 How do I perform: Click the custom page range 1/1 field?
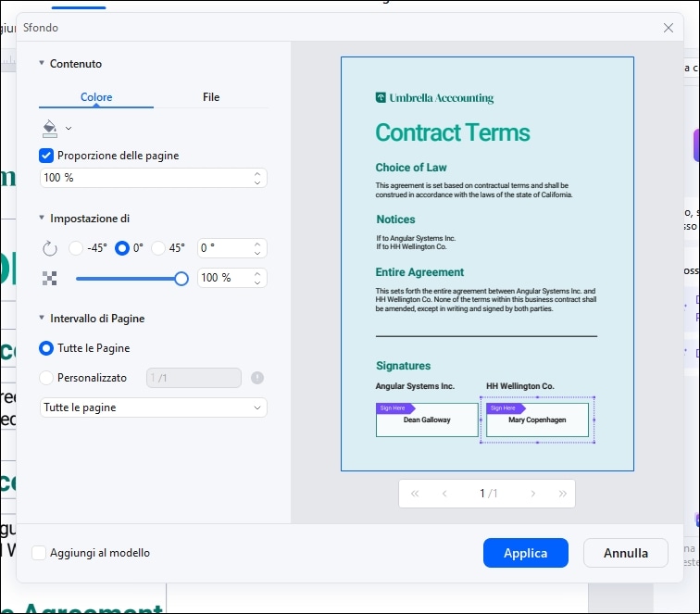194,378
